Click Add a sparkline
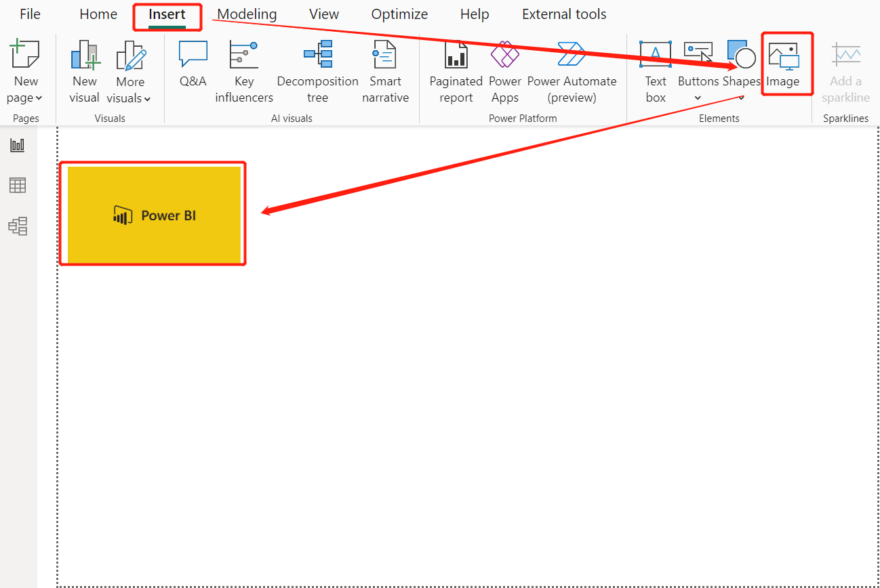 845,71
